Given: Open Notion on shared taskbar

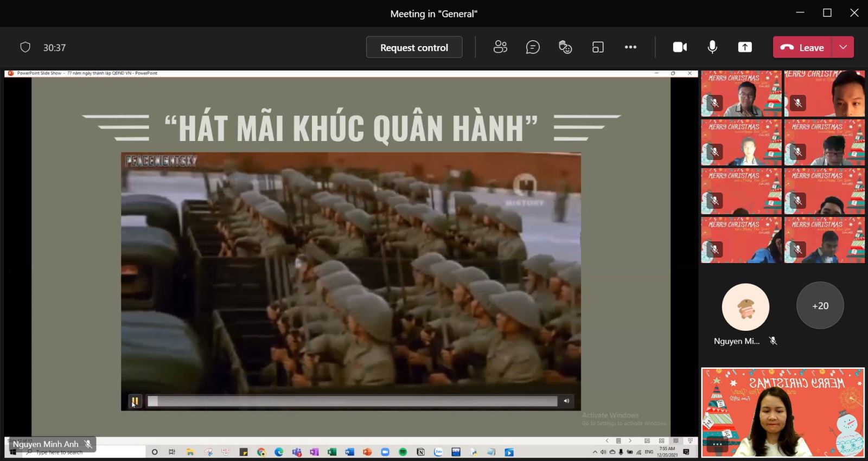Looking at the screenshot, I should (420, 452).
